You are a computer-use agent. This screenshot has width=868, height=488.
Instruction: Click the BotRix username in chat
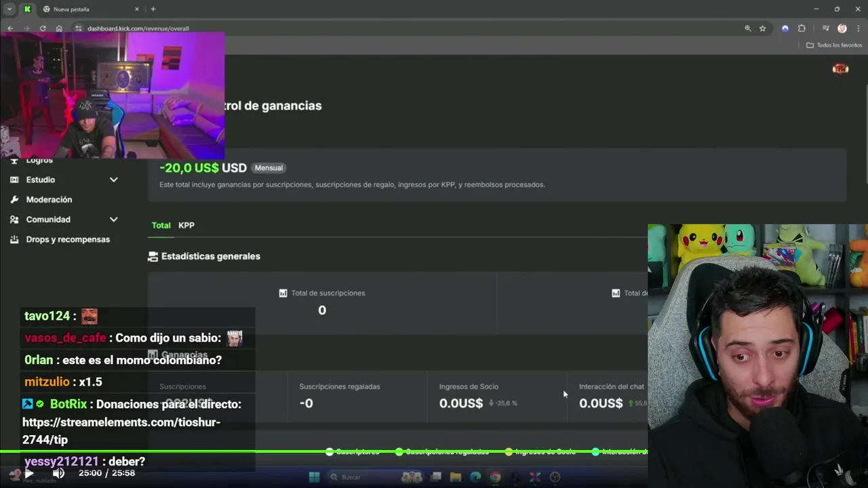[68, 404]
